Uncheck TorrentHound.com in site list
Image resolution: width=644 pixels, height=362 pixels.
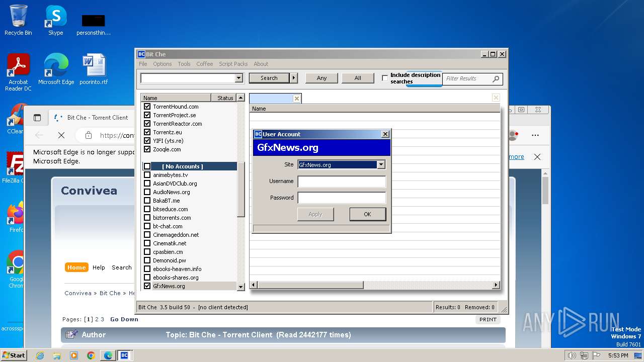[147, 107]
